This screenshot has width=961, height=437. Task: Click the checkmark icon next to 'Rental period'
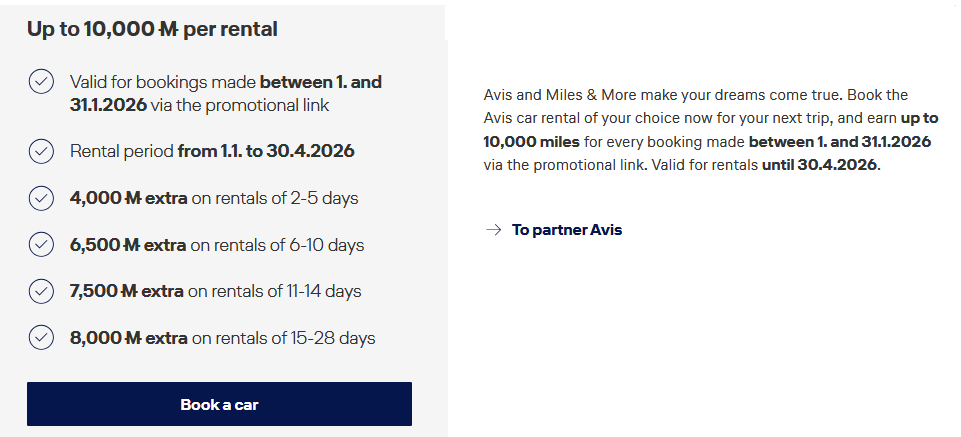tap(41, 152)
